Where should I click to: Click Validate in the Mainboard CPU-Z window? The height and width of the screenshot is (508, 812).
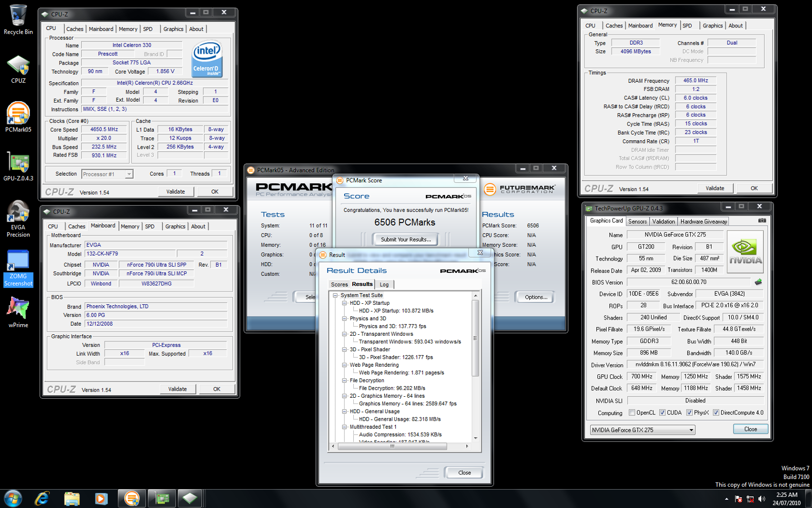click(178, 389)
